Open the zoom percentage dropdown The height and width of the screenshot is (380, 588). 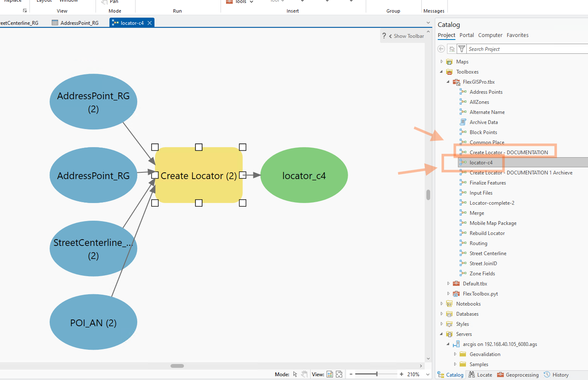coord(428,374)
